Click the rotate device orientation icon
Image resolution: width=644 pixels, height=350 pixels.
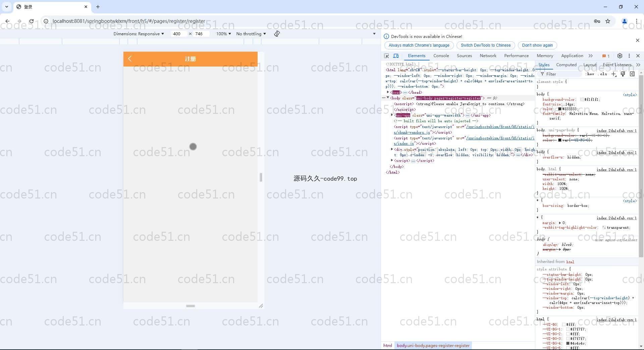click(x=277, y=34)
